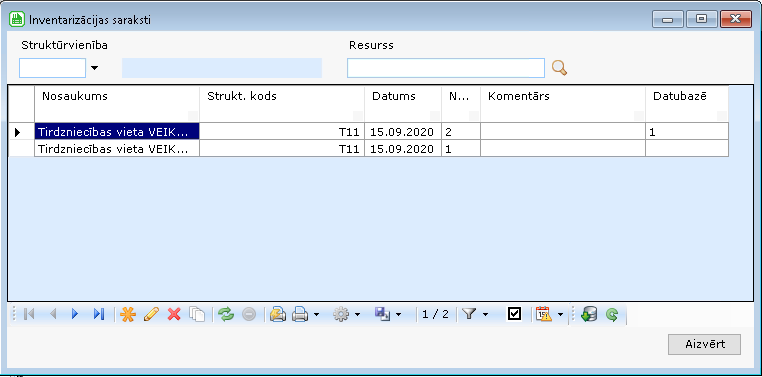
Task: Click the green circular reload icon
Action: click(612, 315)
